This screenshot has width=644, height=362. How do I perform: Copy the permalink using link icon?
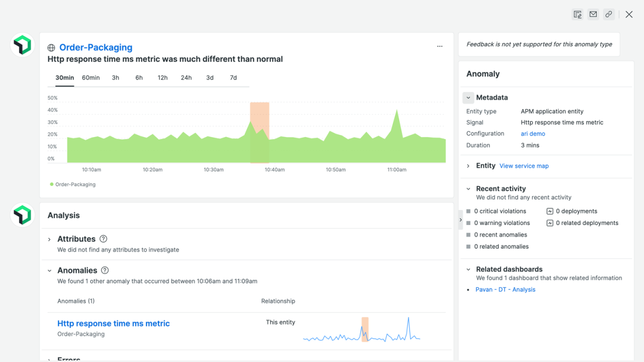609,15
